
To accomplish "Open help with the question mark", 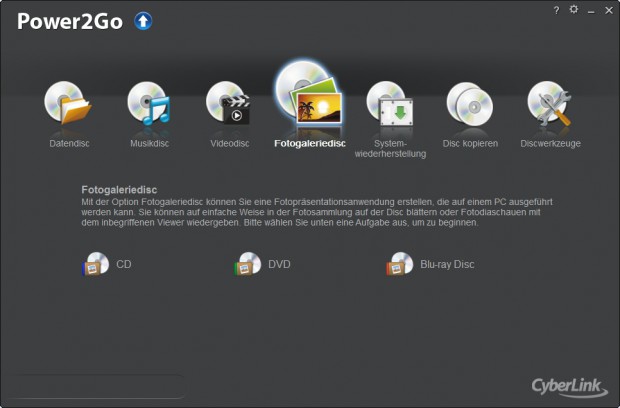I will pyautogui.click(x=556, y=9).
